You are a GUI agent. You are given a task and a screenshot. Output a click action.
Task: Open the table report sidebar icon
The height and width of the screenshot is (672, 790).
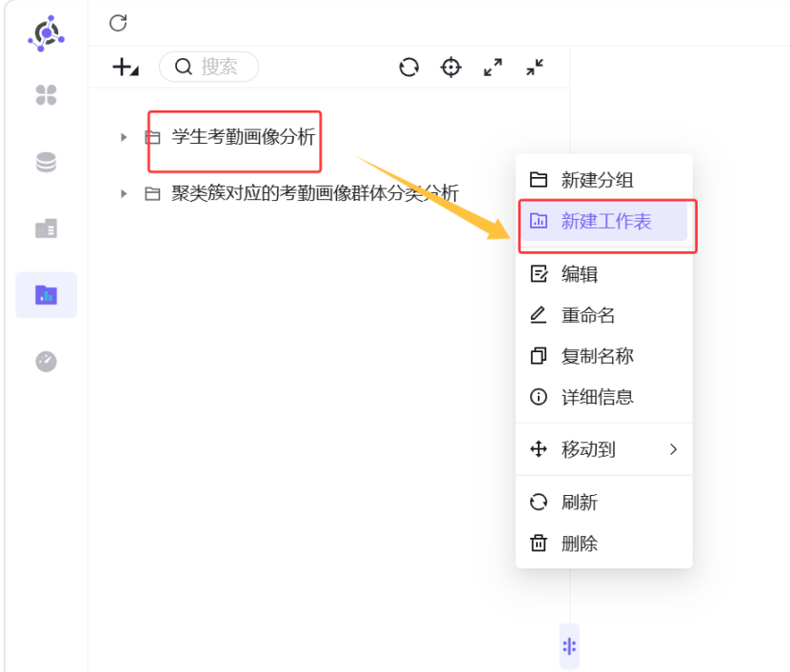(x=46, y=228)
